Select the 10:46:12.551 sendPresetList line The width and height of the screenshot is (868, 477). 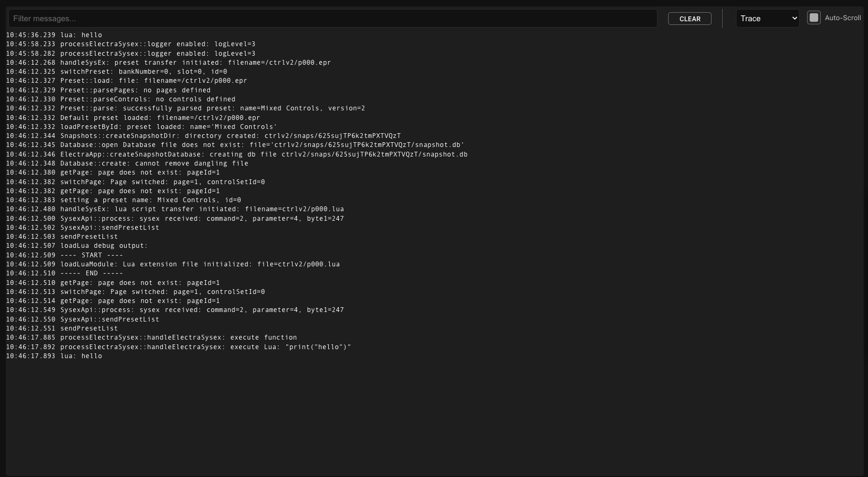(x=62, y=328)
